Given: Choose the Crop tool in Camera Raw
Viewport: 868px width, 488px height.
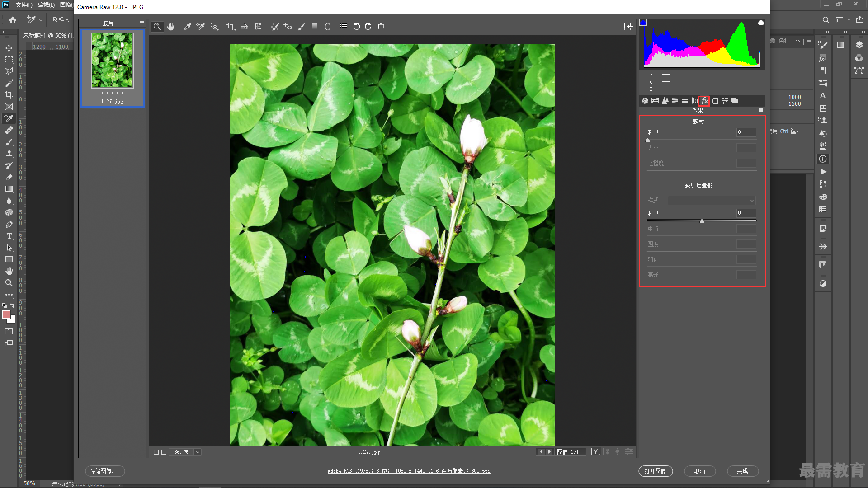Looking at the screenshot, I should tap(231, 27).
